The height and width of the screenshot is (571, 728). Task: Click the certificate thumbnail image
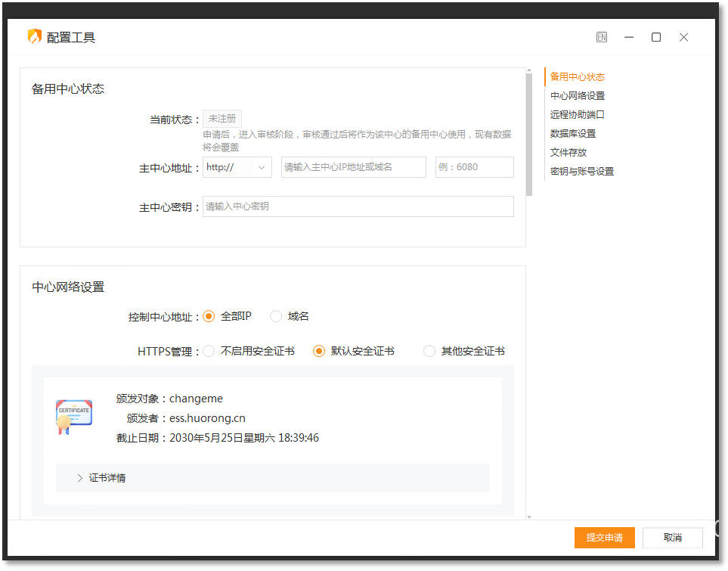tap(74, 417)
